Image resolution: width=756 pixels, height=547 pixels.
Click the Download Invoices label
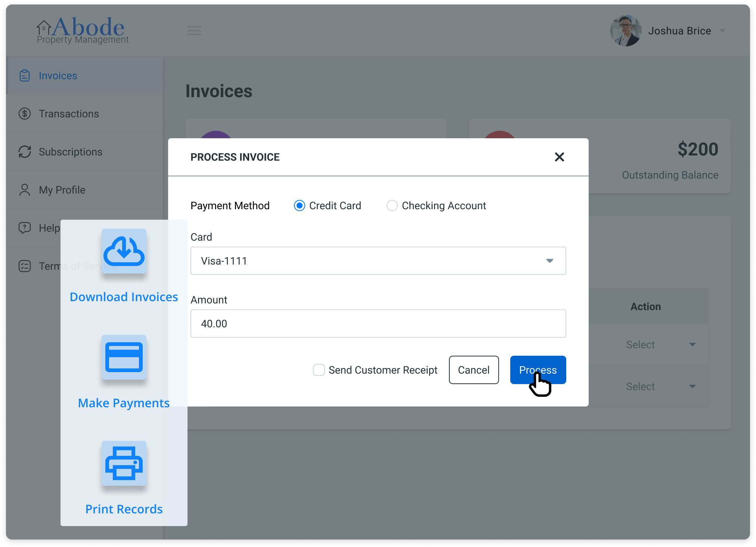[x=124, y=297]
